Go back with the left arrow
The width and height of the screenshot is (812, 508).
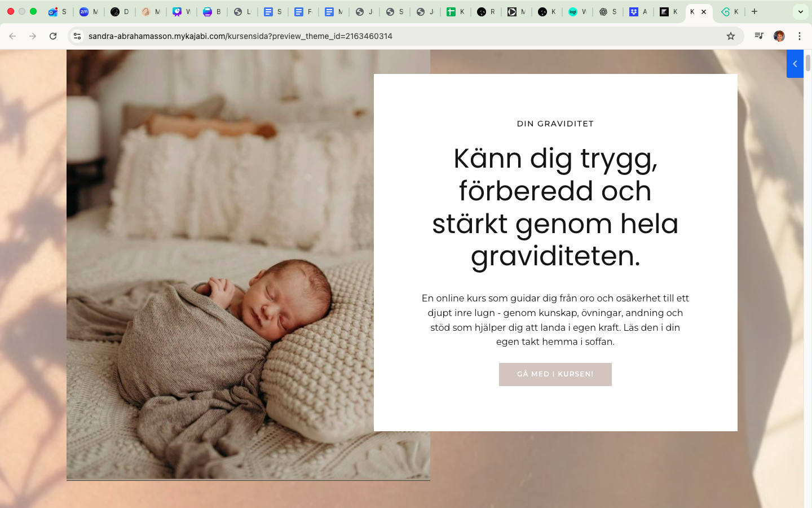coord(12,36)
